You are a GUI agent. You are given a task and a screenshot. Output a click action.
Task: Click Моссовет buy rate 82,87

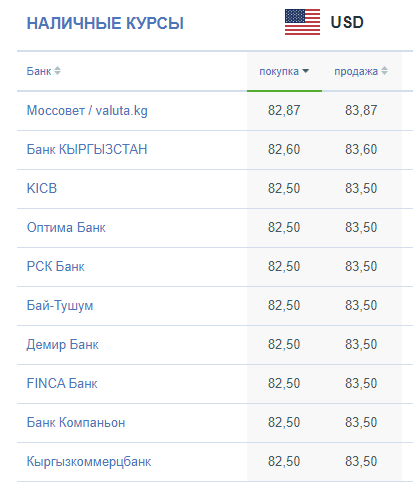click(284, 110)
